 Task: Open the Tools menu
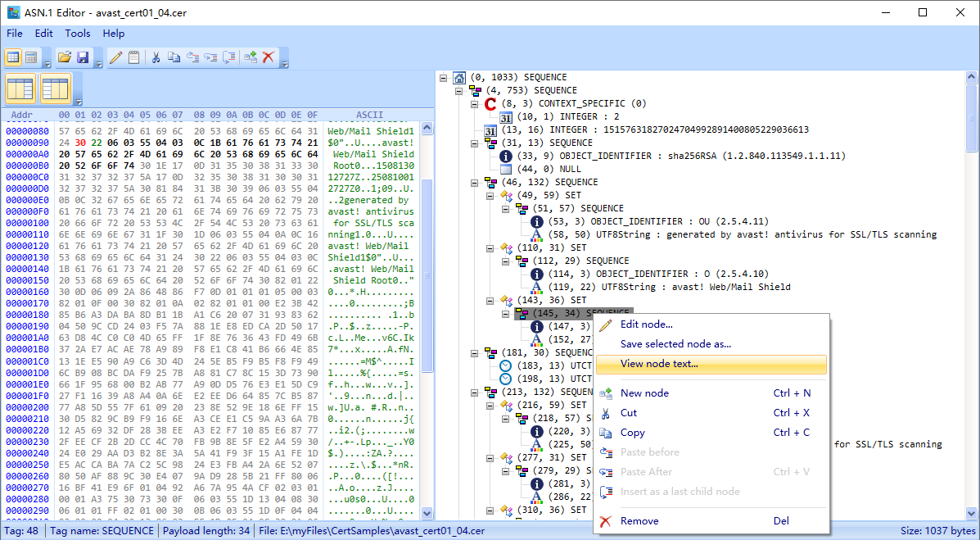(x=78, y=34)
